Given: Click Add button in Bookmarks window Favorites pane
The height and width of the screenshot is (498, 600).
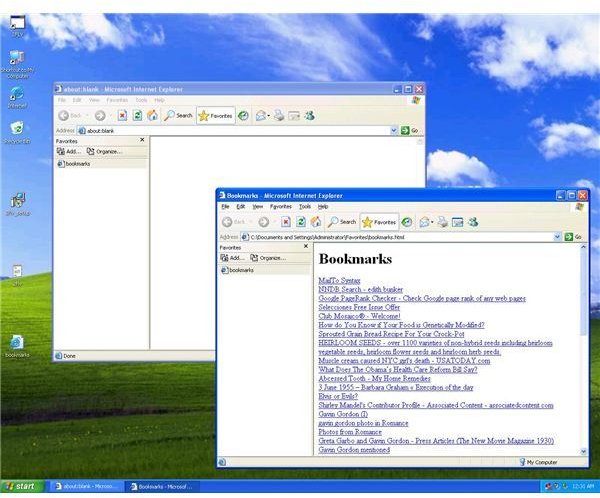Looking at the screenshot, I should coord(232,258).
